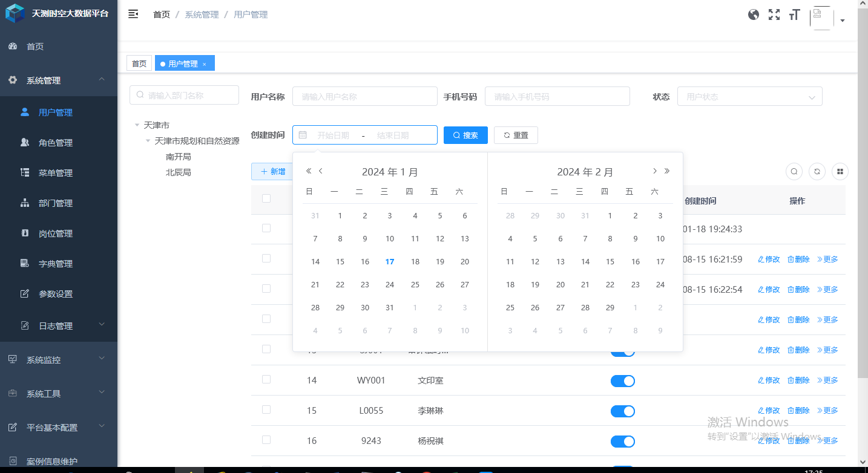Open the language globe icon

[x=753, y=14]
